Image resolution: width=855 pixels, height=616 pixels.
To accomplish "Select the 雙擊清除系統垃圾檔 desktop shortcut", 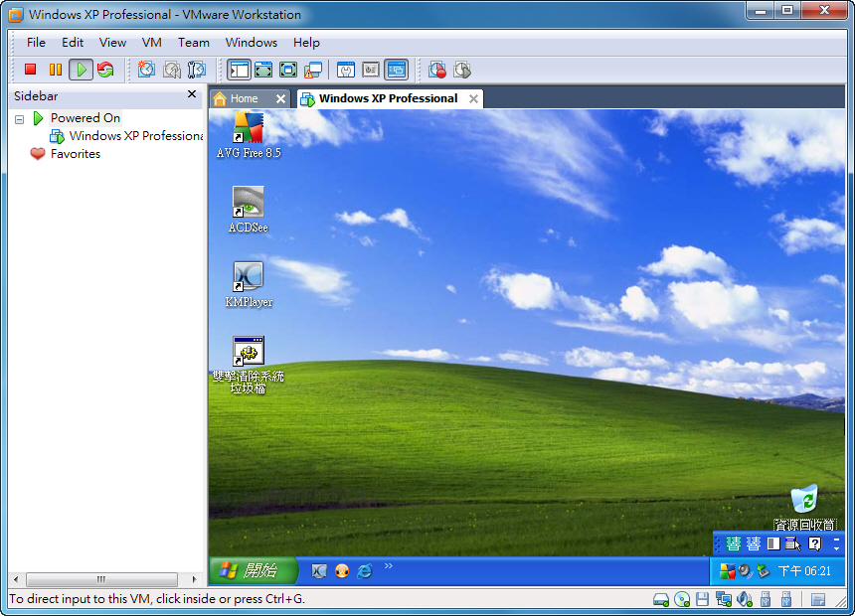I will pos(249,366).
